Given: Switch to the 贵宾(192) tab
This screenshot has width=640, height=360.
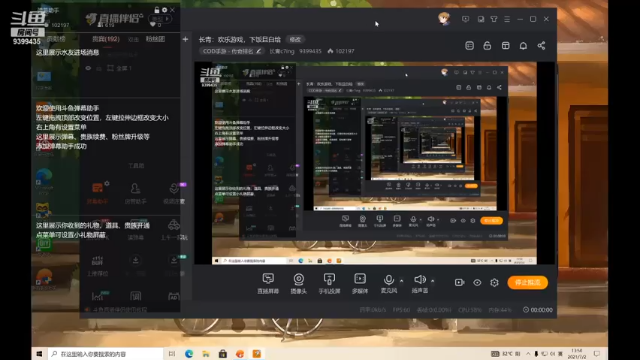Looking at the screenshot, I should coord(106,39).
